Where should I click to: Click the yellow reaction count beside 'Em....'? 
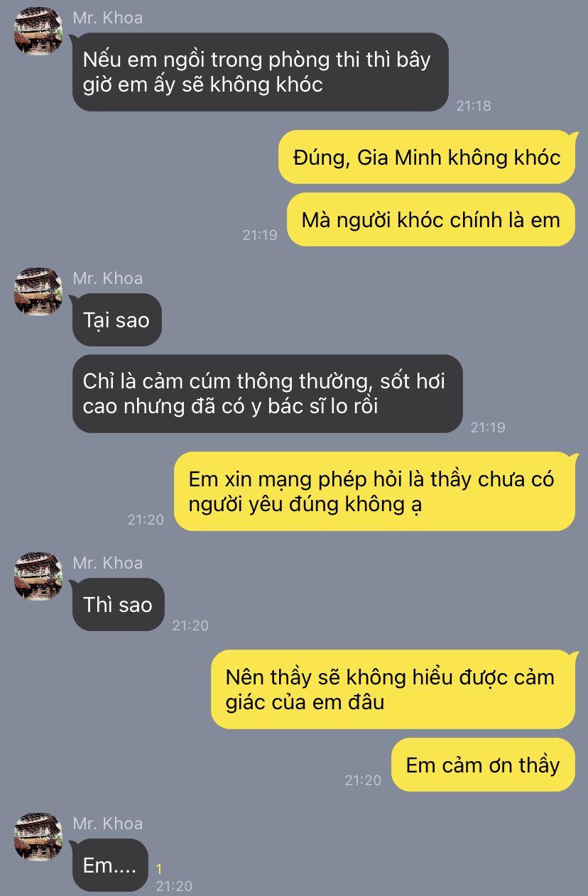160,869
